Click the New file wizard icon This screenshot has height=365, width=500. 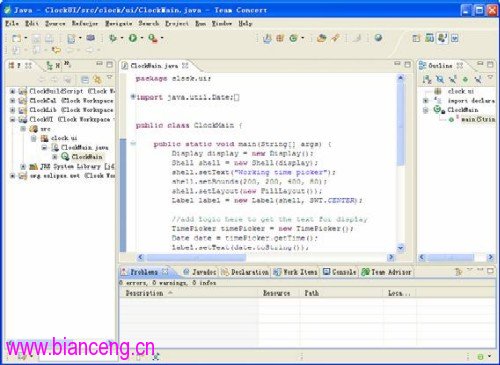(x=17, y=38)
